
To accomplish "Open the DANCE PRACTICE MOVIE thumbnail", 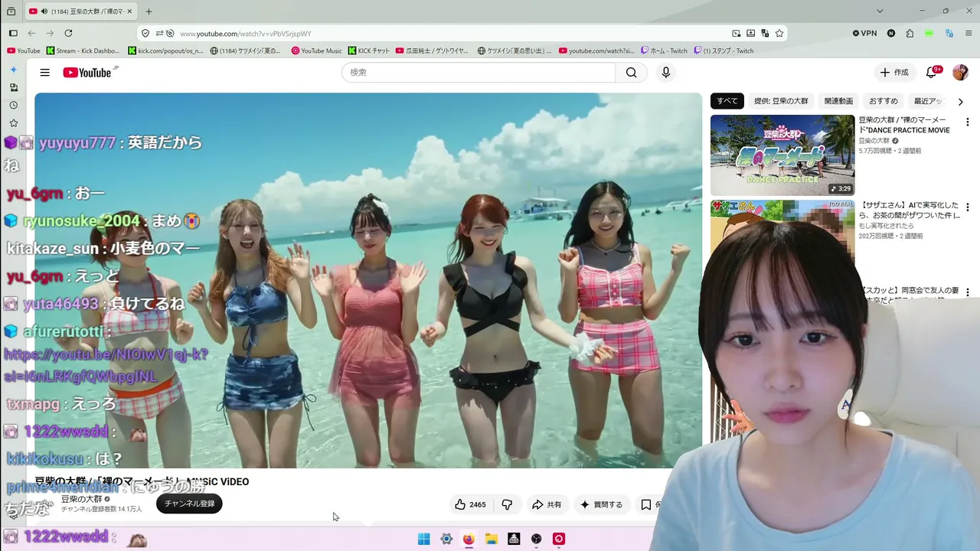I will click(782, 155).
